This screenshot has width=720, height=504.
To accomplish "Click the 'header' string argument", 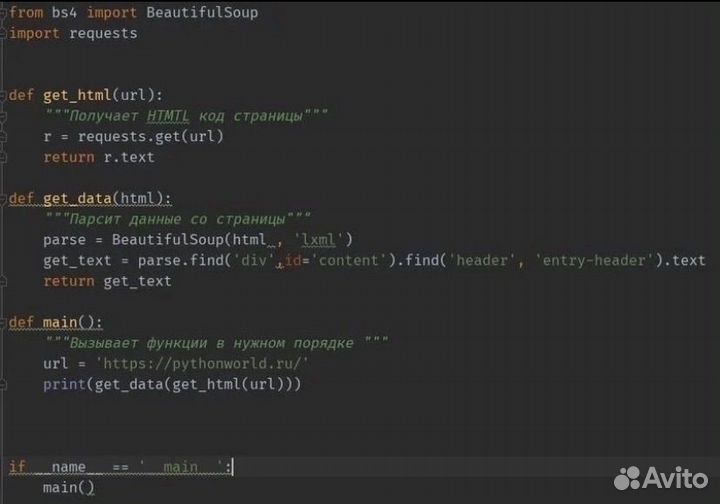I will pos(483,261).
